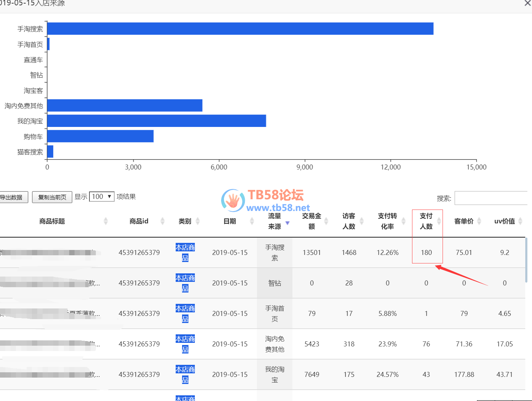The image size is (532, 401).
Task: Click the 导出数据 export button
Action: click(12, 197)
